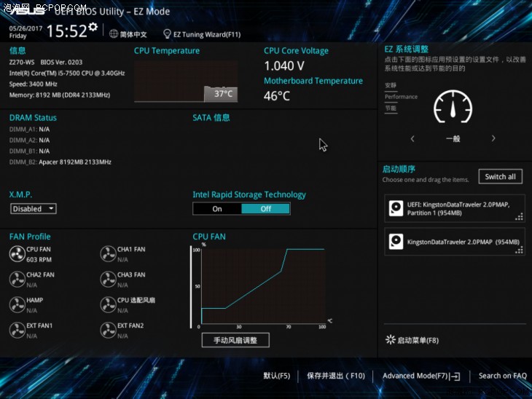Go to previous EZ tuning profile arrow

[x=412, y=138]
